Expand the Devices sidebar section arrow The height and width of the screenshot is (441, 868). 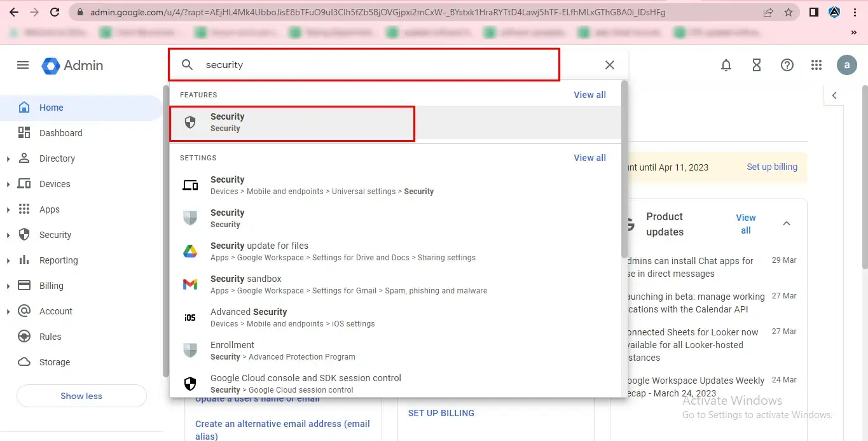click(8, 185)
